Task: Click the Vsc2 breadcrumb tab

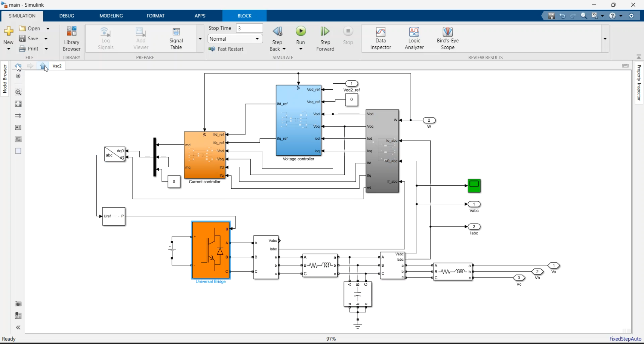Action: pos(57,66)
